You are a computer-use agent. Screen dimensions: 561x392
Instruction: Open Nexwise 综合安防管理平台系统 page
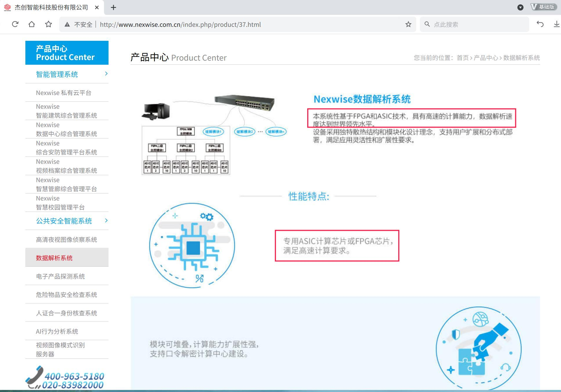click(67, 147)
